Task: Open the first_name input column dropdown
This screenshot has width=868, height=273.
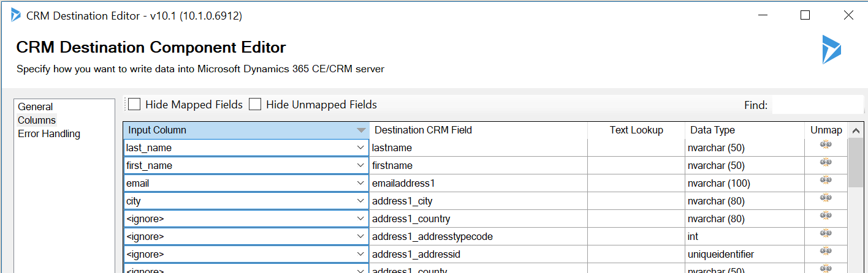Action: tap(360, 165)
